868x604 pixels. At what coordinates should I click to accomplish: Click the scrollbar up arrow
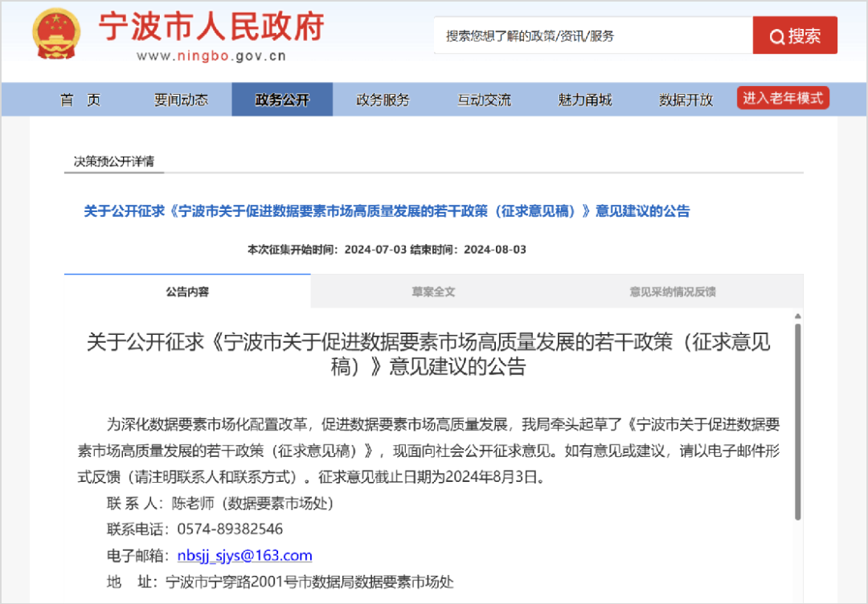point(797,316)
